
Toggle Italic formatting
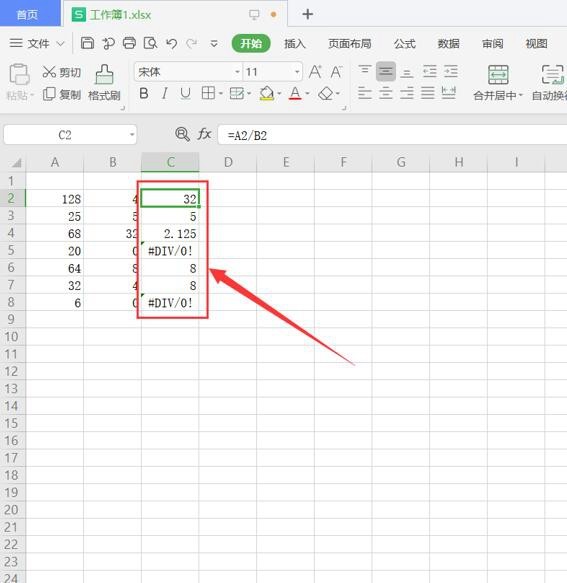tap(164, 93)
